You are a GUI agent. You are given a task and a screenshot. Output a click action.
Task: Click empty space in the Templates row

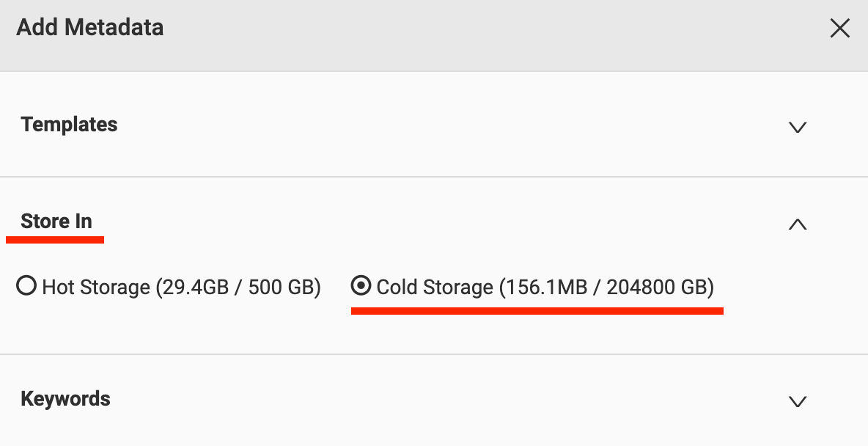point(440,125)
